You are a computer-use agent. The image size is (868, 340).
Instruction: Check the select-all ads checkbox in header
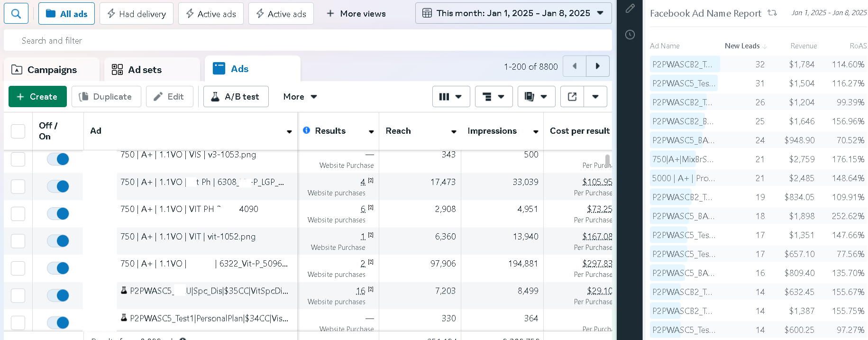pos(18,131)
